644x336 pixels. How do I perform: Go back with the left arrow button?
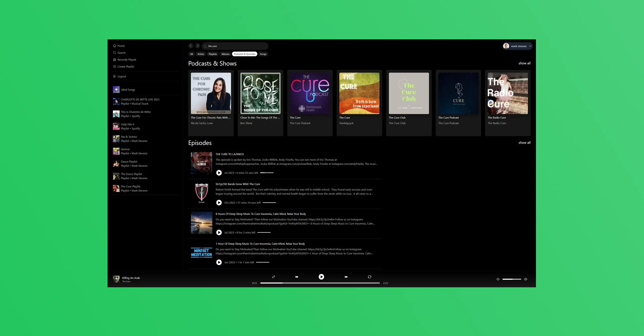(x=191, y=46)
